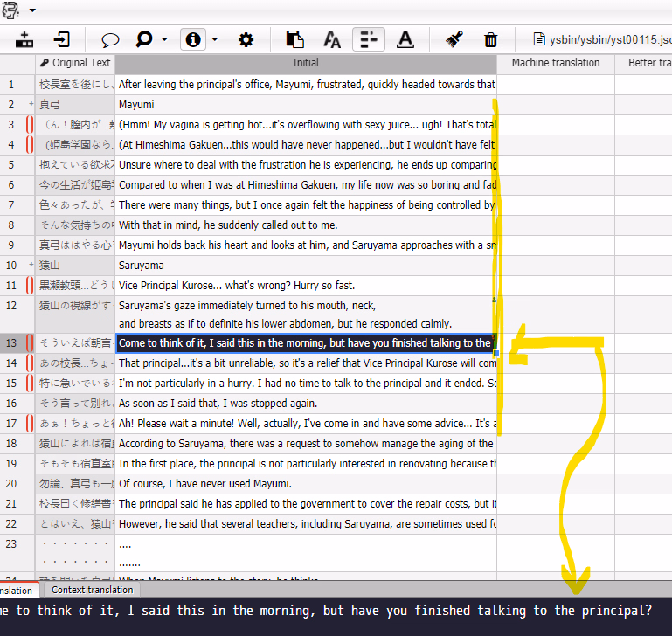Click the Original Text column header

[76, 63]
